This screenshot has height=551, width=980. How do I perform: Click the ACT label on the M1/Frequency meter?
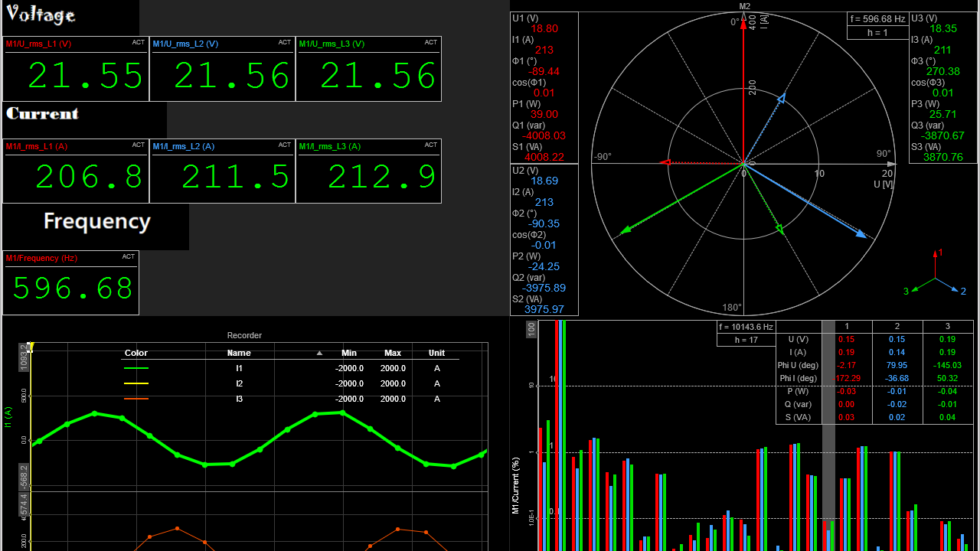[128, 256]
